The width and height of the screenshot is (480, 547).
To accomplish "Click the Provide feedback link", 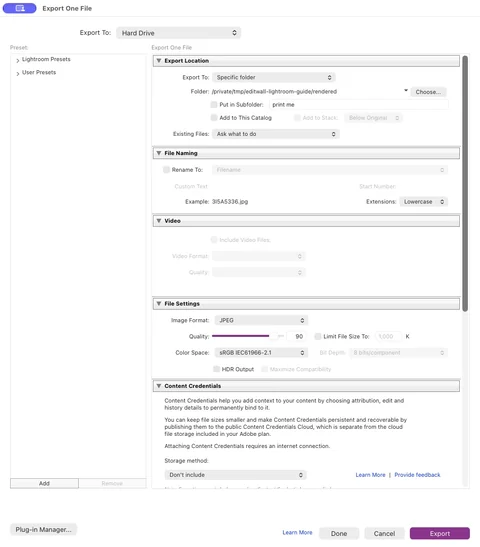I will pos(417,475).
